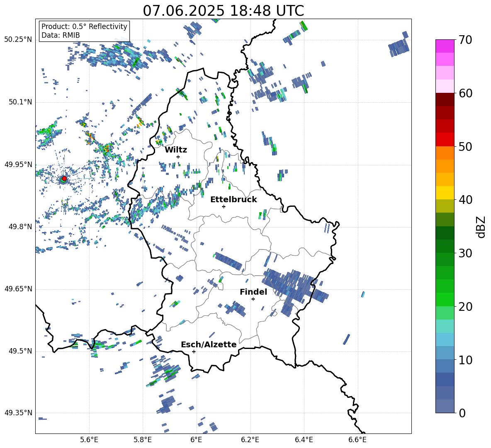Click the Wiltz city label

(x=176, y=150)
